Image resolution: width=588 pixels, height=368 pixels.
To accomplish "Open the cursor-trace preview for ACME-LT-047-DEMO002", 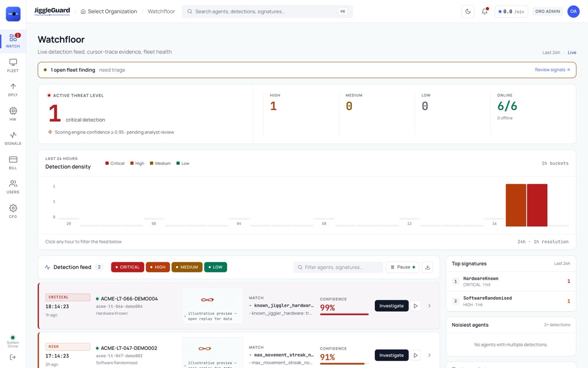I will point(213,353).
